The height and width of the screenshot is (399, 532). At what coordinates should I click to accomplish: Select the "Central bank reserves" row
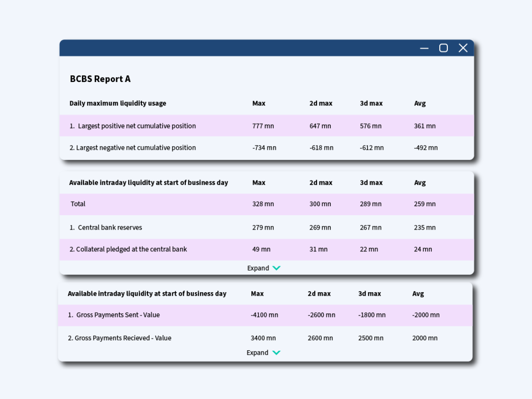click(x=106, y=227)
